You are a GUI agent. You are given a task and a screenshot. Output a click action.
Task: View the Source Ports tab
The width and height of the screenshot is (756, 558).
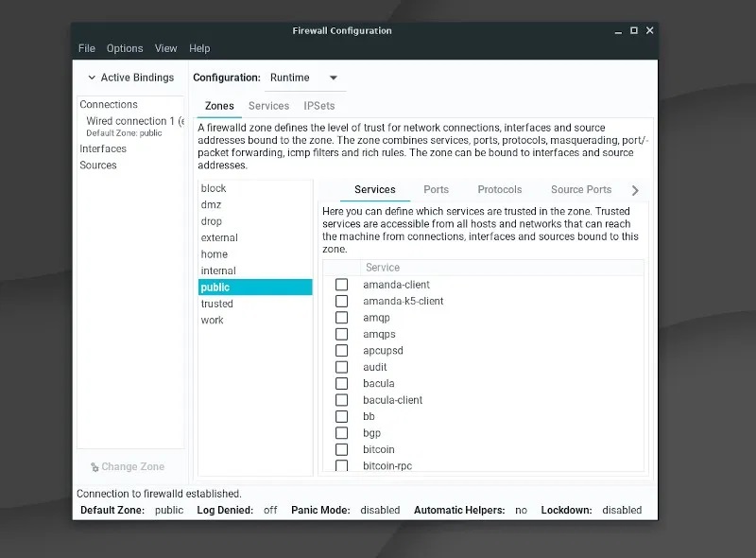[580, 189]
